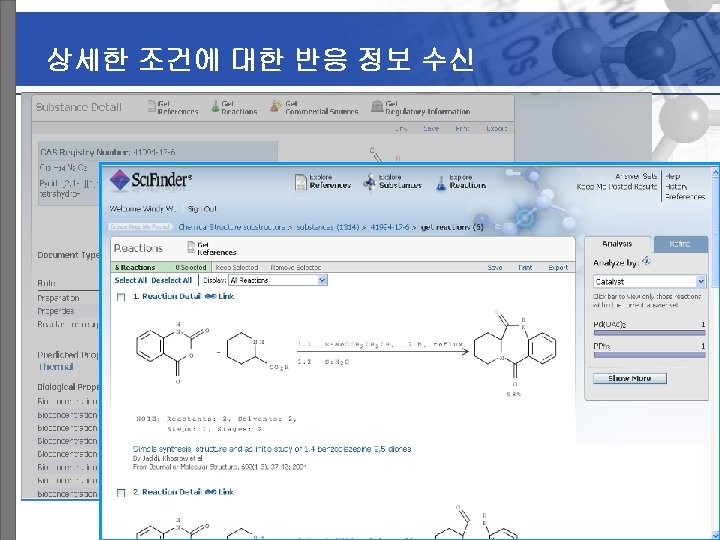Click the PPh3 catalyst bar
Screen dimensions: 720x540
point(649,354)
